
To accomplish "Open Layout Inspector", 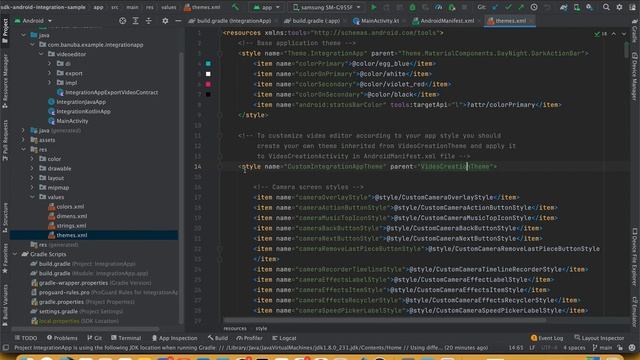I will pos(599,338).
